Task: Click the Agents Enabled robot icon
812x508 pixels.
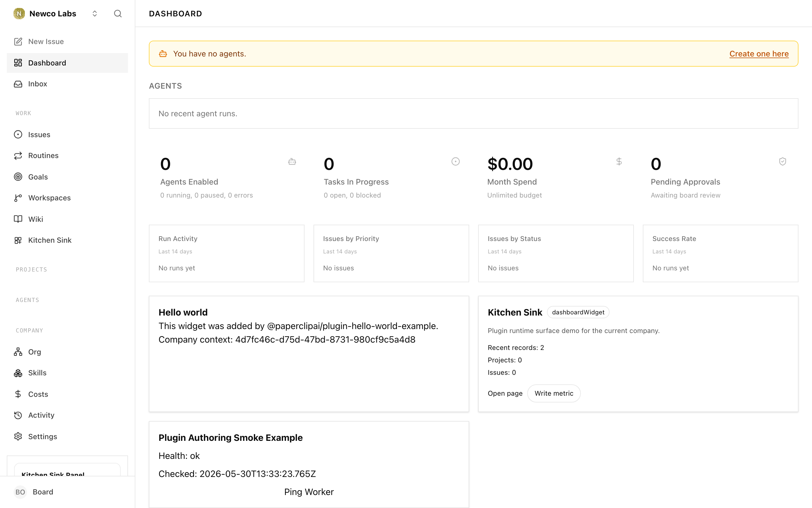Action: pos(292,162)
